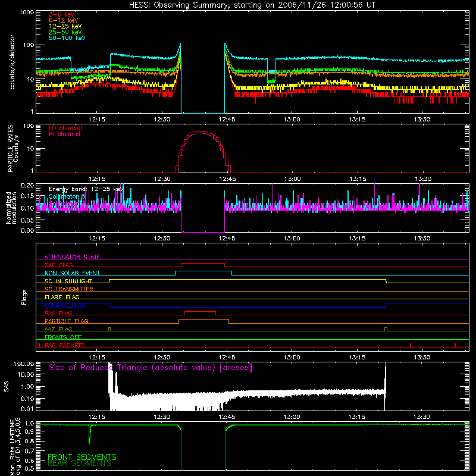Image resolution: width=476 pixels, height=476 pixels.
Task: Click the yellow 12-25 keV legend label
Action: 65,26
